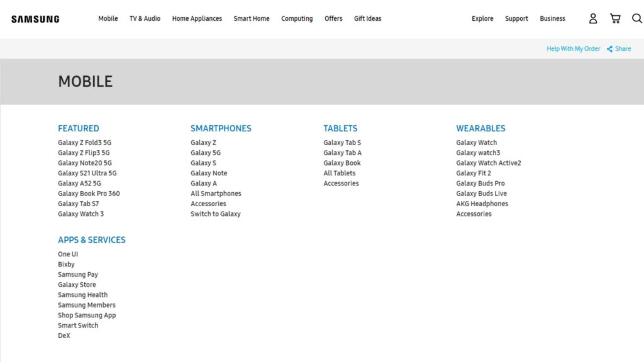The image size is (644, 362).
Task: Open Galaxy A smartphones link
Action: [x=204, y=184]
